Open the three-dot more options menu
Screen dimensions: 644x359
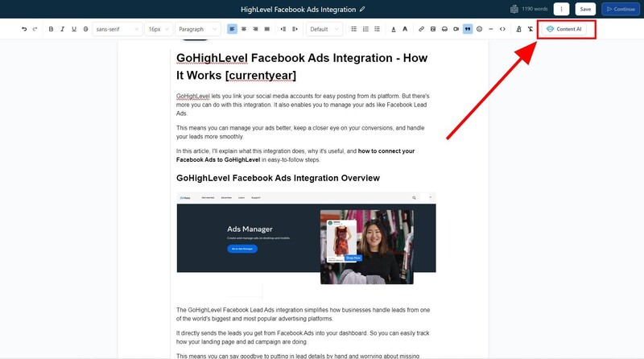(x=561, y=9)
